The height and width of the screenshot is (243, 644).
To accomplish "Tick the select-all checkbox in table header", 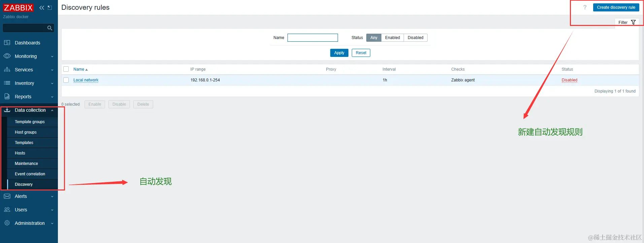I will coord(66,69).
